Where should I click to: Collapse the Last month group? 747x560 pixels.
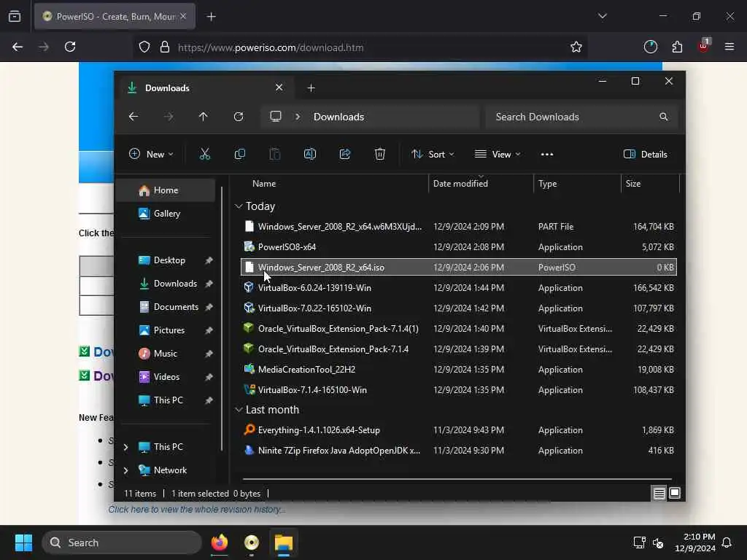(x=239, y=410)
